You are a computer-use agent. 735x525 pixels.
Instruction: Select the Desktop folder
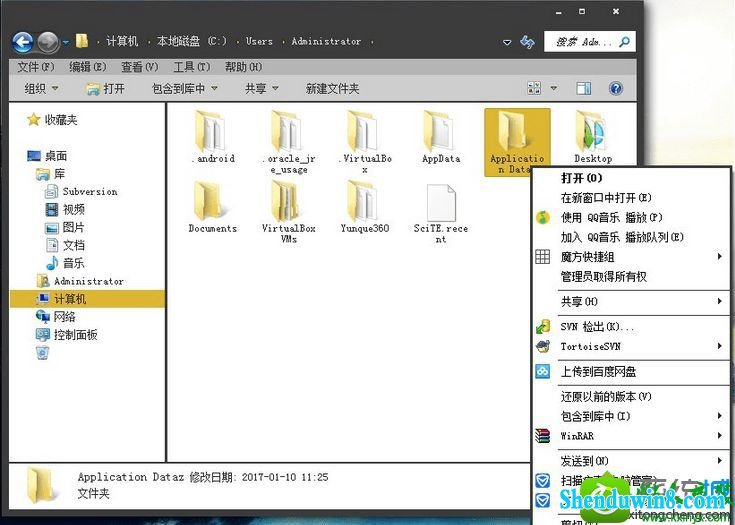593,137
